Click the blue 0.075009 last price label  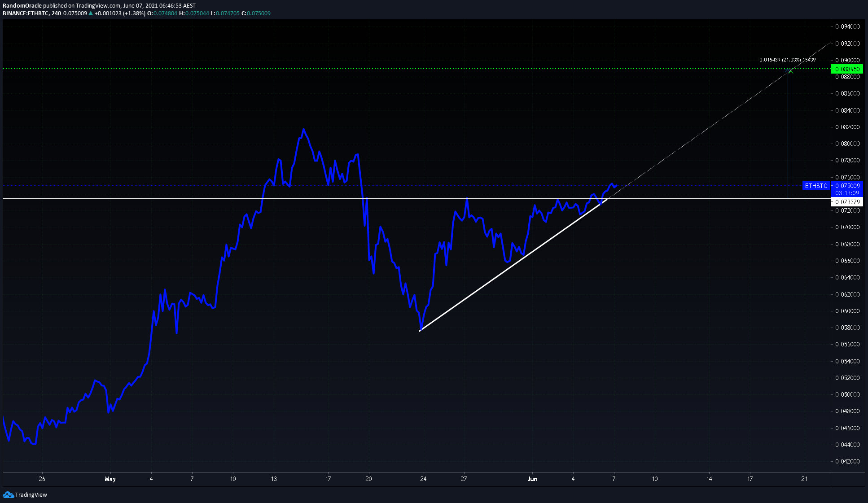[x=847, y=186]
